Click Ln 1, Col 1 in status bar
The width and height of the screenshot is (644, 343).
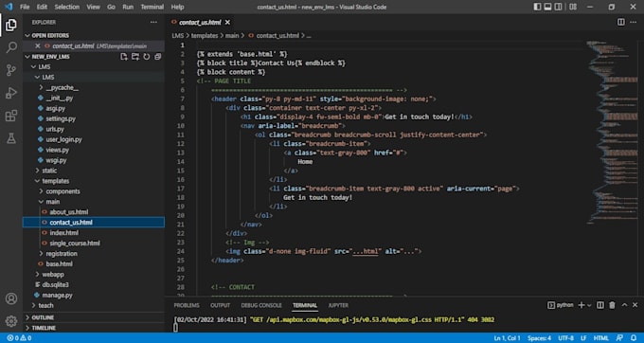tap(507, 338)
